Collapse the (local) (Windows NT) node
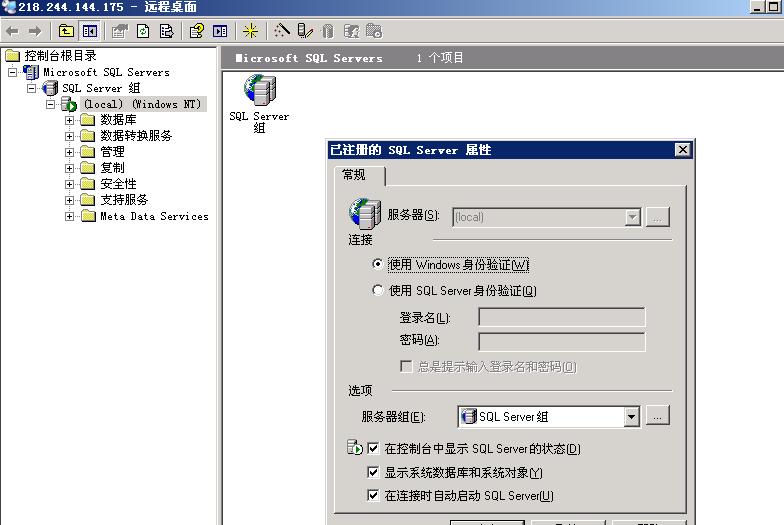 50,104
